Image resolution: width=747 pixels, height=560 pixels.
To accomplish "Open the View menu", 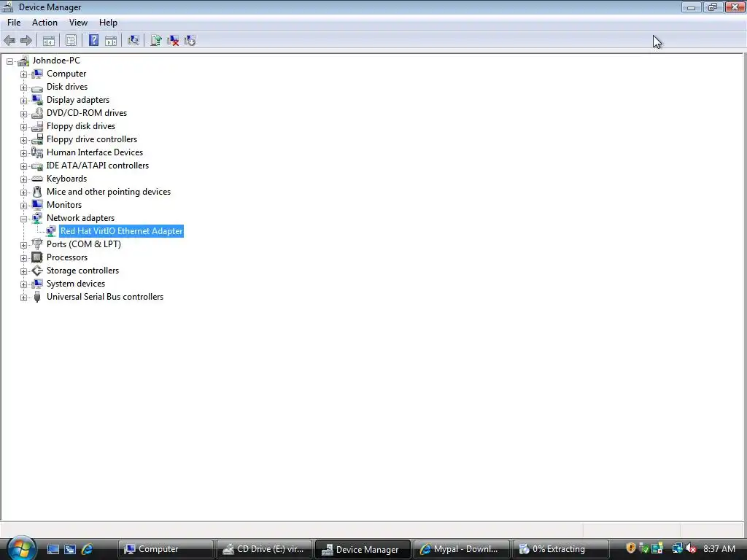I will tap(78, 23).
